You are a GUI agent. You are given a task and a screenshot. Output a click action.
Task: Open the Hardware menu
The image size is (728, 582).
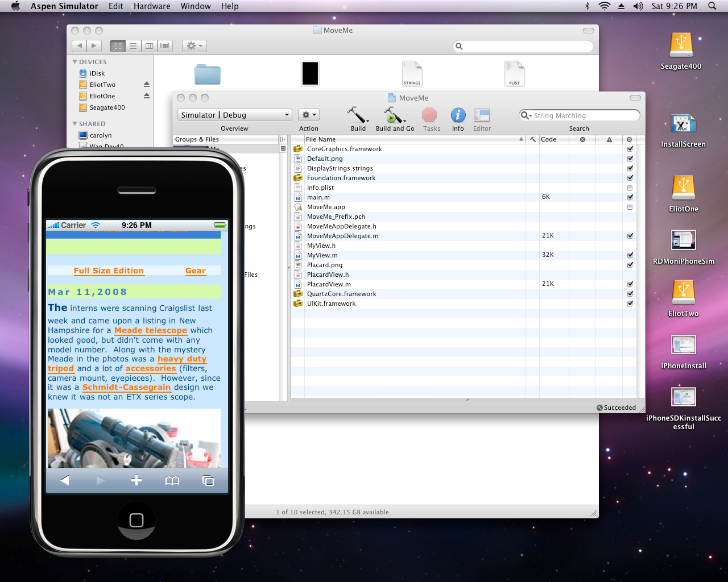[152, 6]
